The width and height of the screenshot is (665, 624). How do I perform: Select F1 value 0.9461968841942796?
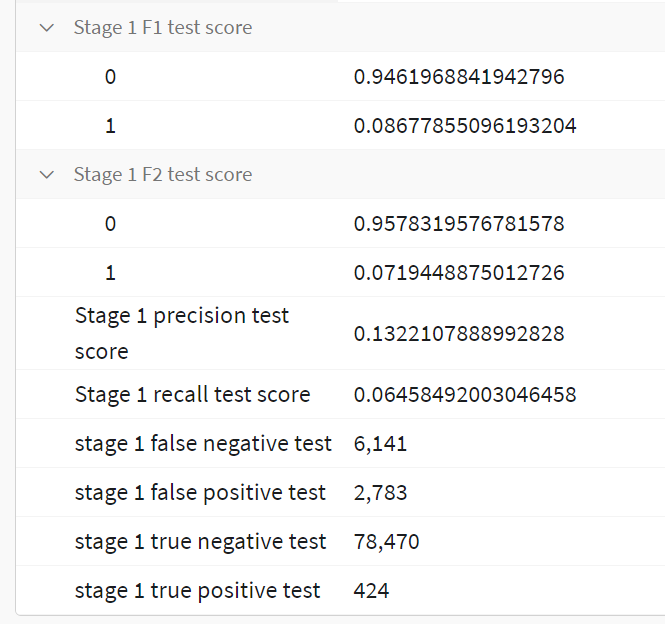coord(459,77)
